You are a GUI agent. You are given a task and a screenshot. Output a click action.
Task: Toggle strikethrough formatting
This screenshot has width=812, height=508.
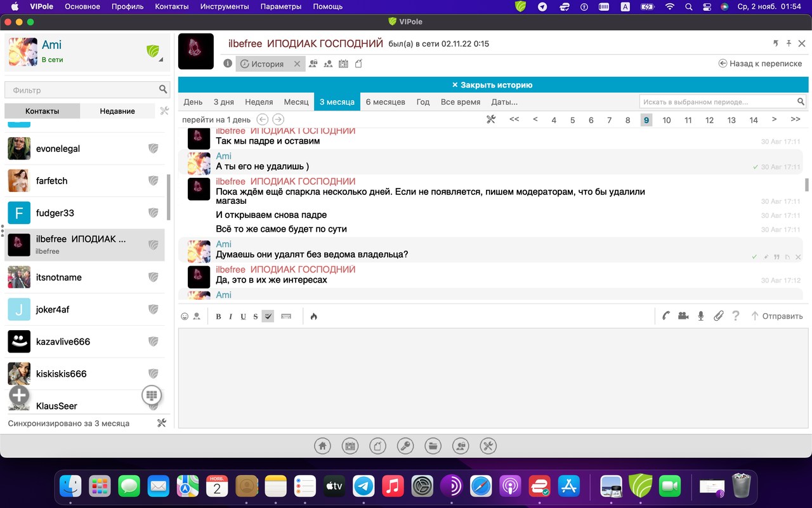256,316
